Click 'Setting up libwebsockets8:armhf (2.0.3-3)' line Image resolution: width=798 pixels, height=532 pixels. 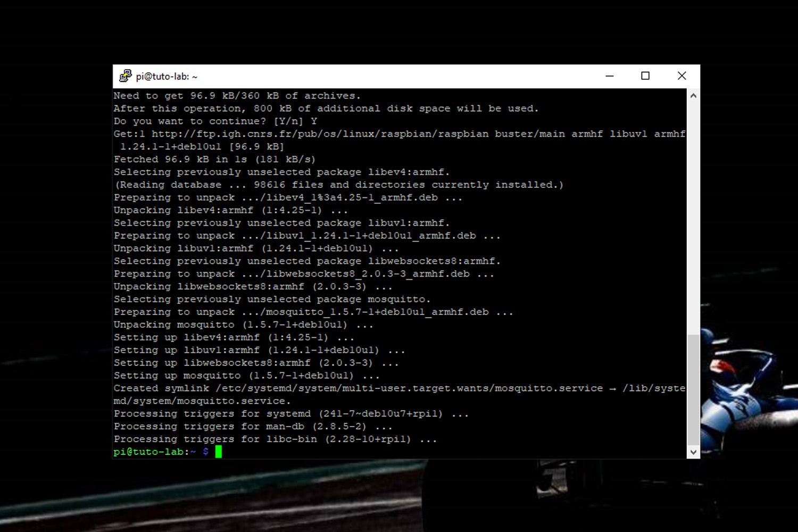click(256, 363)
